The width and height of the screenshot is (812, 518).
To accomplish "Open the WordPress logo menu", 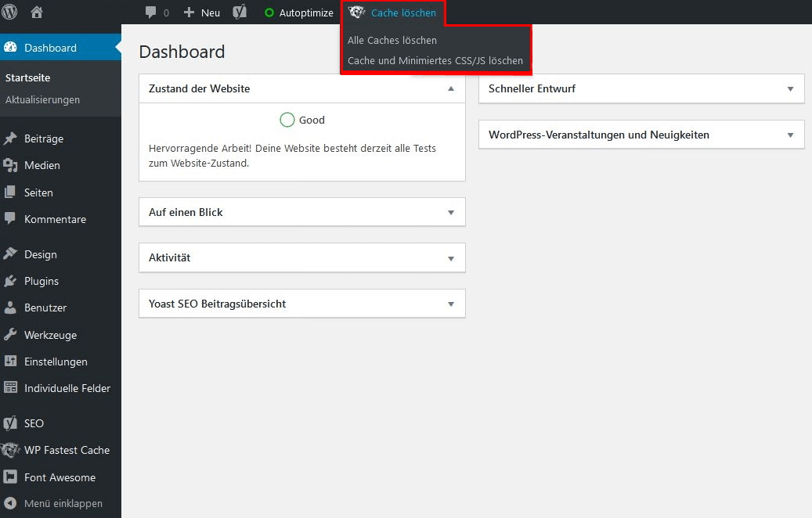I will [x=9, y=12].
